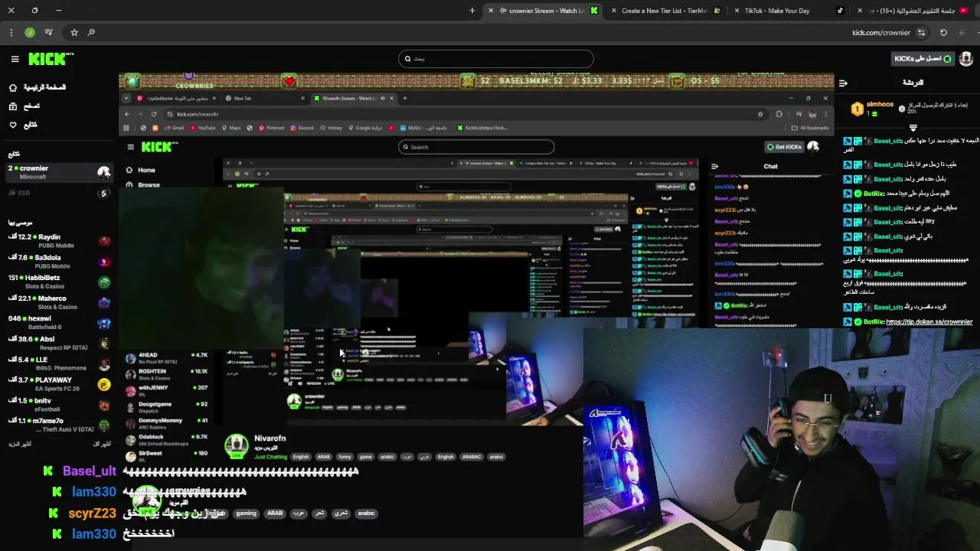Collapse chat panel using arrow-lines icon
The image size is (980, 551).
843,83
